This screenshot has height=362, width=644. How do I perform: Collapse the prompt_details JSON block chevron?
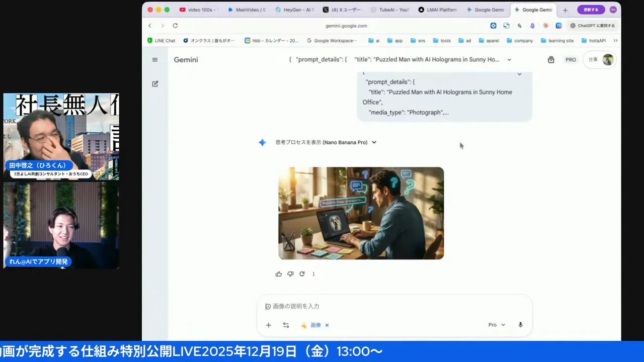(519, 73)
